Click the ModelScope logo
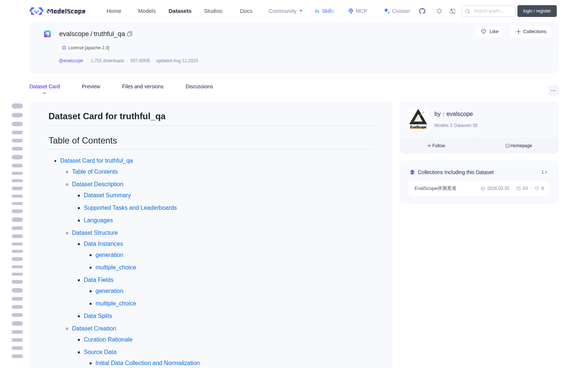Viewport: 588px width, 368px height. [x=57, y=11]
